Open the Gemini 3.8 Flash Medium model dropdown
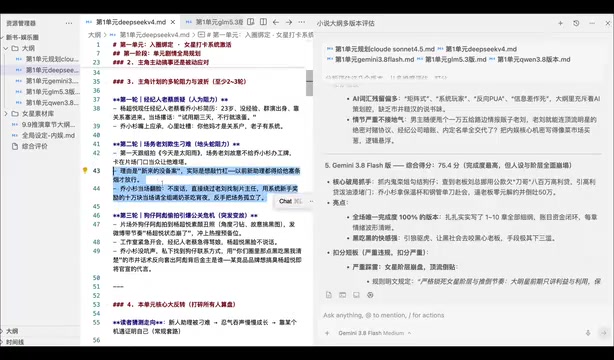The height and width of the screenshot is (360, 614). click(x=375, y=333)
